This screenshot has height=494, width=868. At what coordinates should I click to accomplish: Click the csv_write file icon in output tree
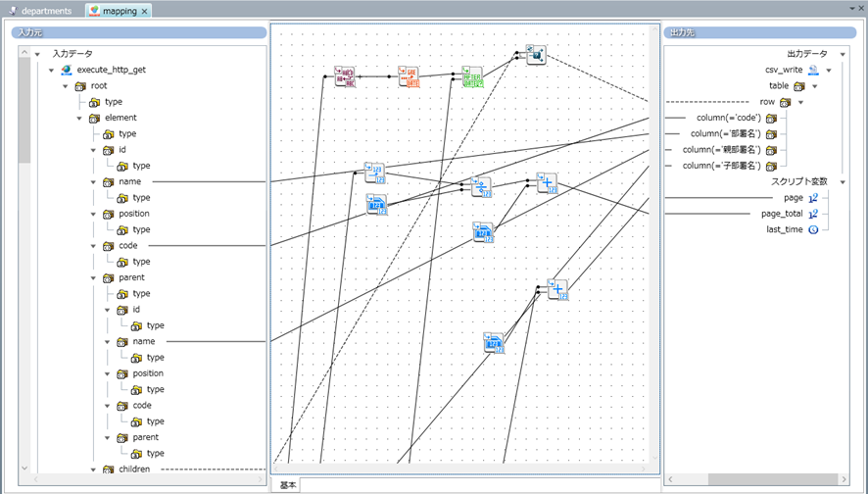(x=813, y=71)
